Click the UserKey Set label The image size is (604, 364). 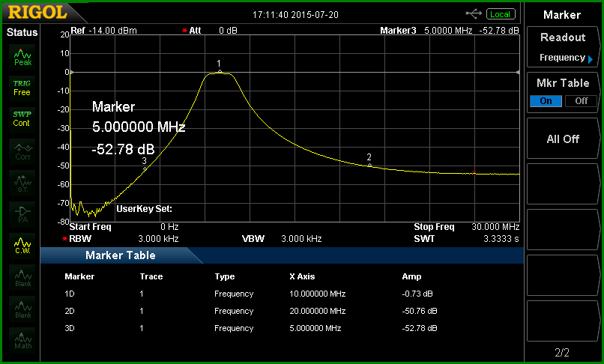[x=144, y=209]
